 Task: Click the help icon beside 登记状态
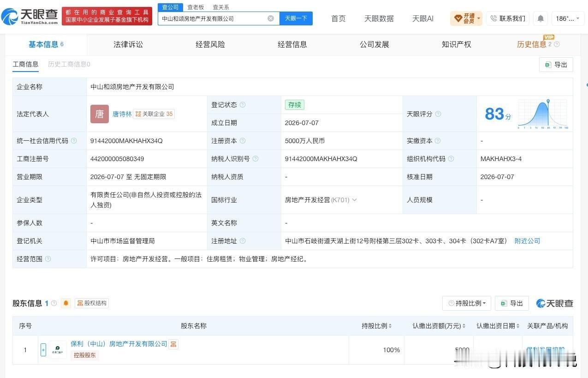pos(243,105)
